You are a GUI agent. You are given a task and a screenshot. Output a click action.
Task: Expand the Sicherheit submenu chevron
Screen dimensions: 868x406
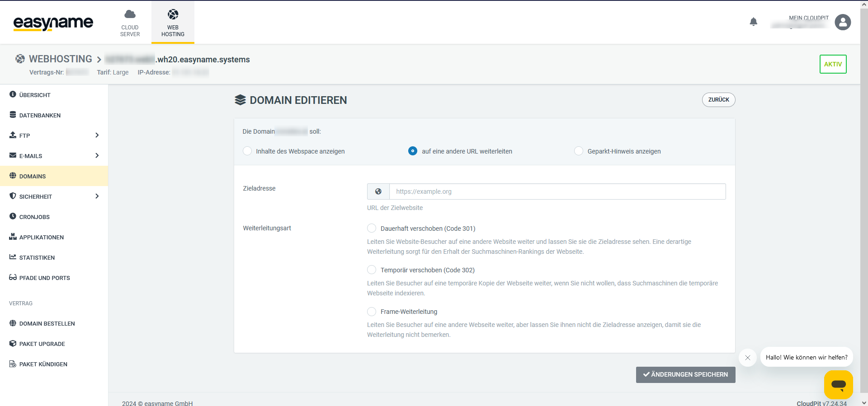click(x=97, y=196)
